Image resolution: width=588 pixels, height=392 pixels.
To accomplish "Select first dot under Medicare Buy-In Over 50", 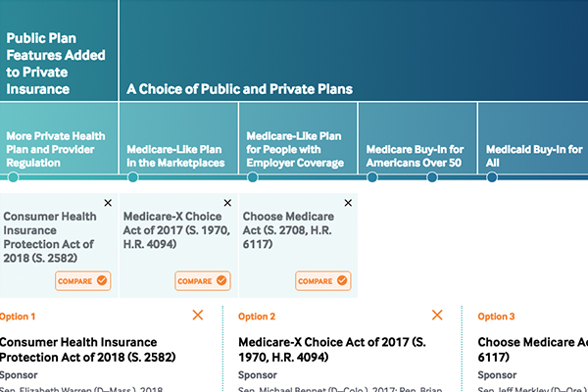I will coord(372,177).
